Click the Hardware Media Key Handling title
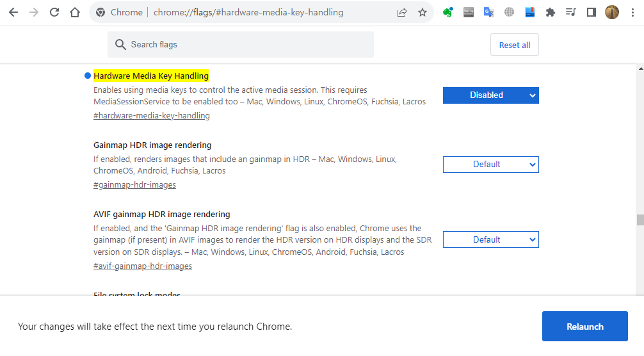644x356 pixels. click(151, 76)
